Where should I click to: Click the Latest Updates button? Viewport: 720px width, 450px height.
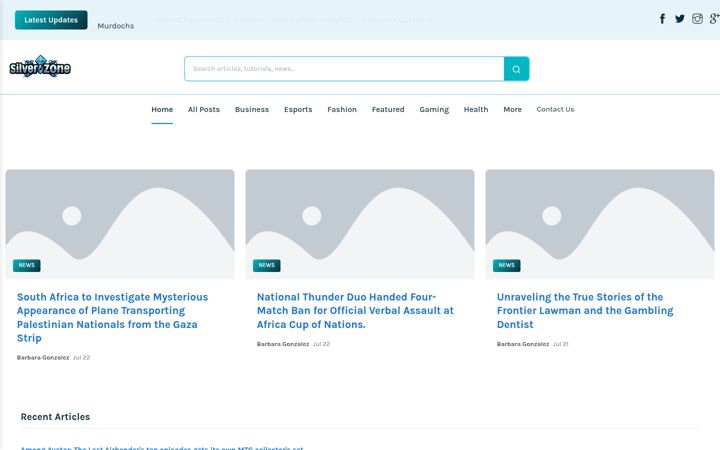(51, 20)
